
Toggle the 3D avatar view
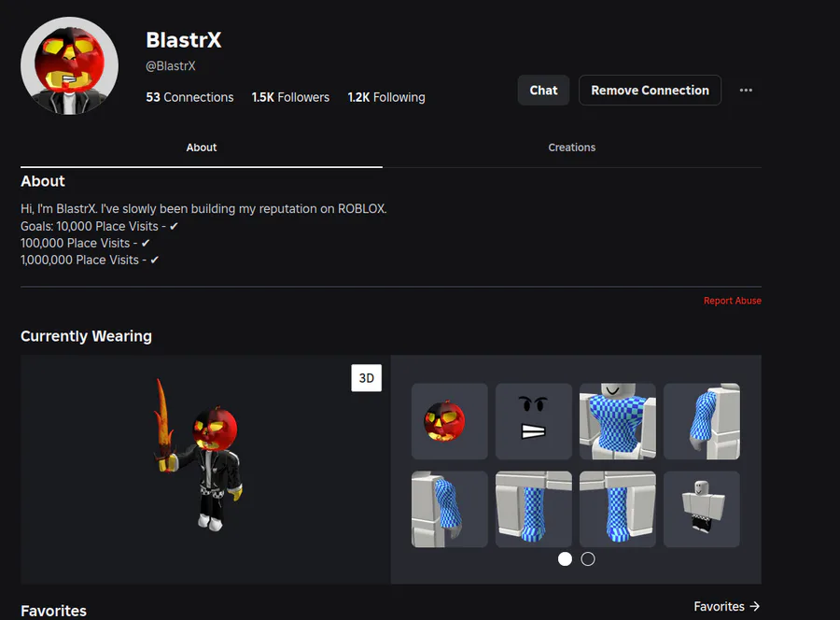point(367,378)
